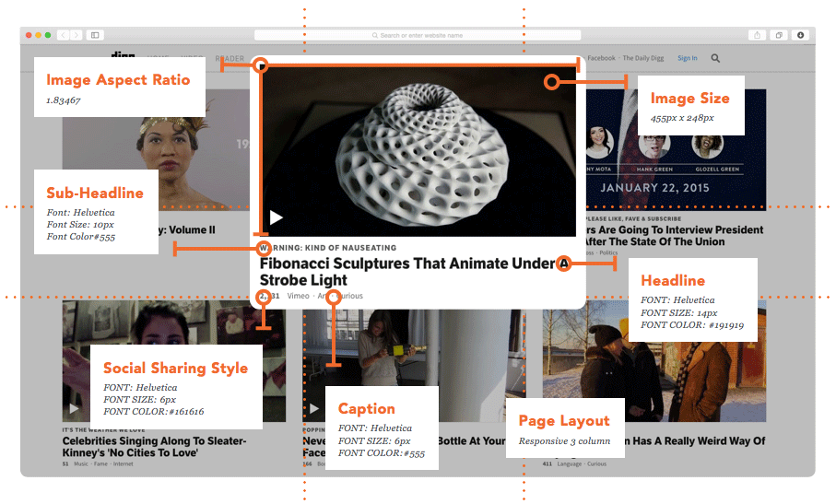Open the Interview President State Of The Union headline

(674, 236)
